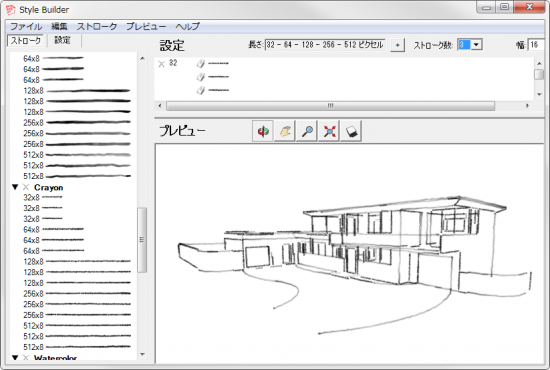Click the X icon next to Watercolor
550x370 pixels.
tap(26, 357)
